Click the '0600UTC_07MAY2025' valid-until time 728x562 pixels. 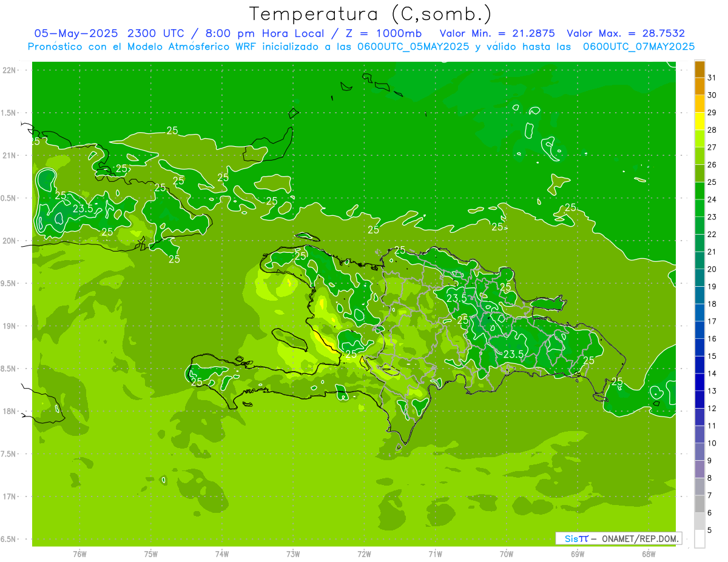click(639, 46)
